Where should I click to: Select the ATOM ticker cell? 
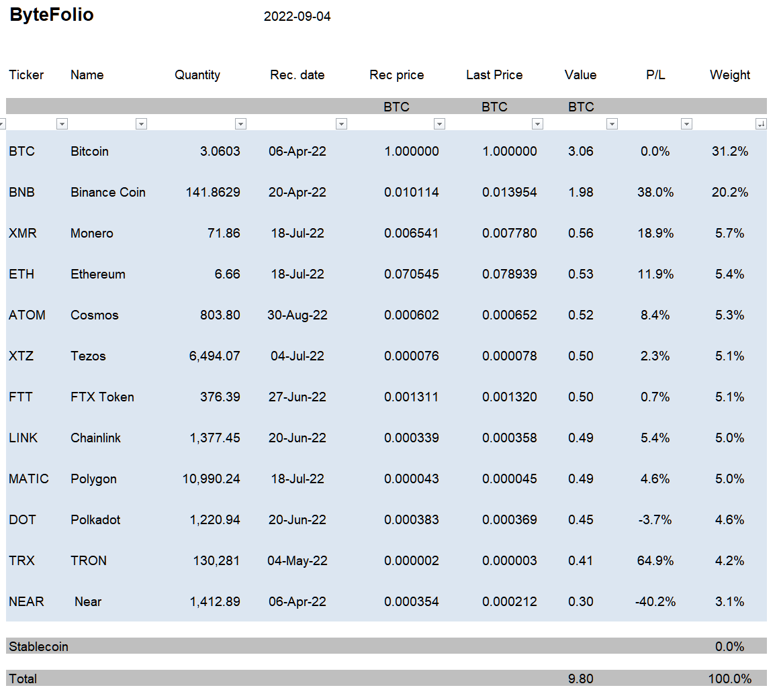point(28,315)
